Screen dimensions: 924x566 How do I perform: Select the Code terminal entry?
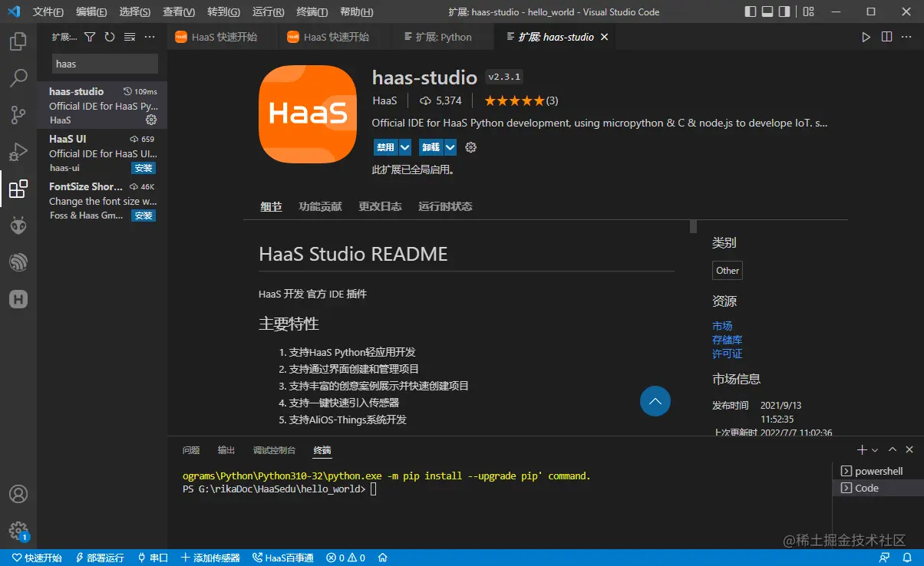point(878,488)
